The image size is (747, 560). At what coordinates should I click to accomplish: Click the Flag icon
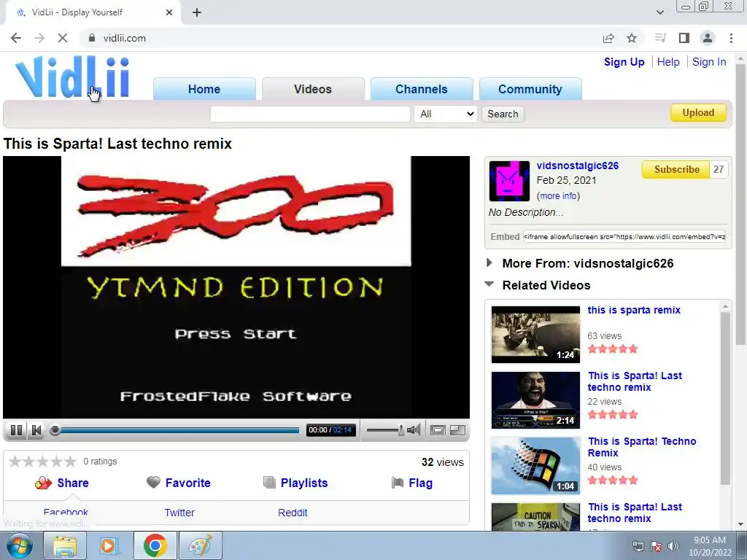pos(398,483)
